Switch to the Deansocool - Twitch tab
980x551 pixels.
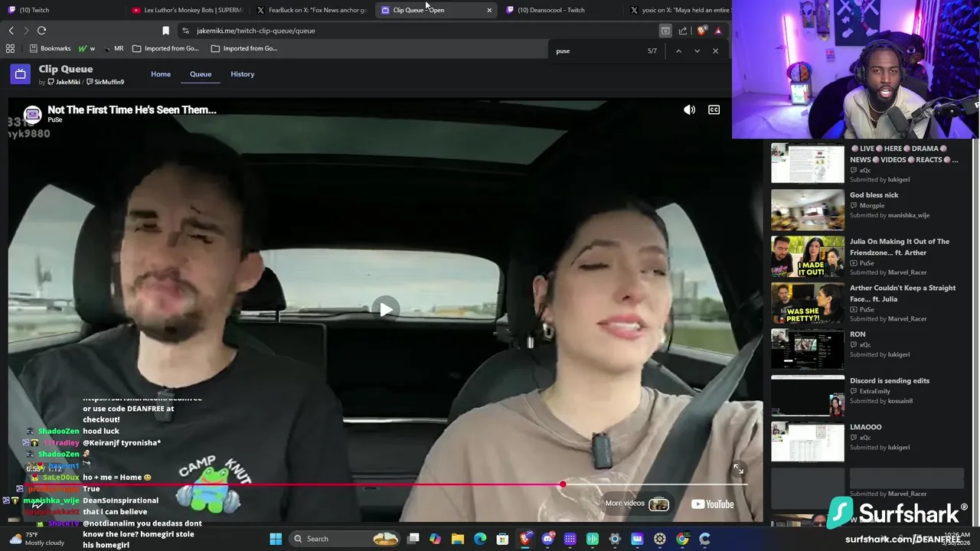click(559, 10)
